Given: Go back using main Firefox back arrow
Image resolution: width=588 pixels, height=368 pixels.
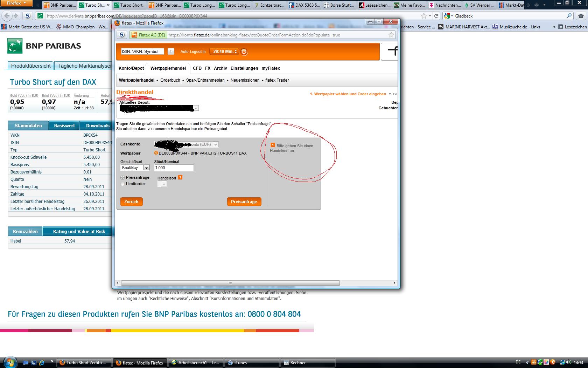Looking at the screenshot, I should click(7, 16).
